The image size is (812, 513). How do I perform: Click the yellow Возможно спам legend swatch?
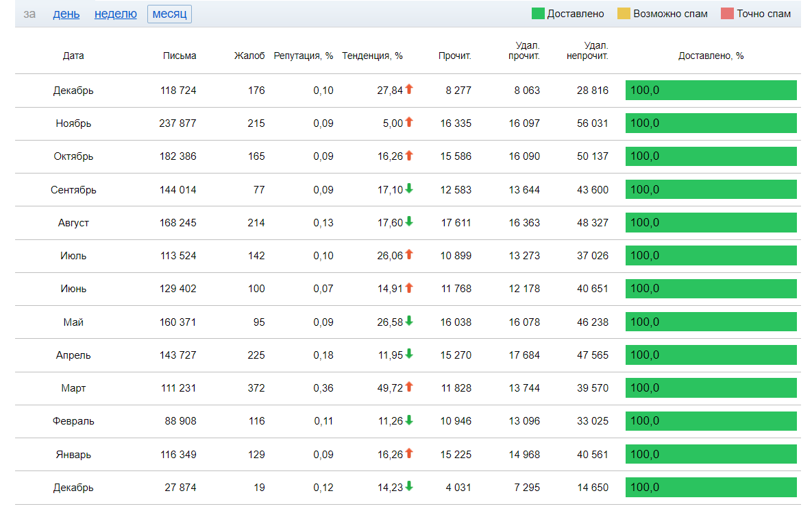click(624, 14)
